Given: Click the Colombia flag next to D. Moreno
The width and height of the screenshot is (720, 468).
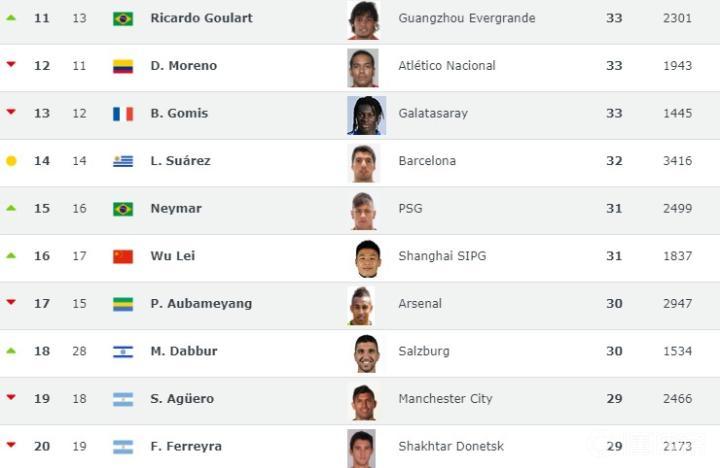Looking at the screenshot, I should click(x=123, y=66).
